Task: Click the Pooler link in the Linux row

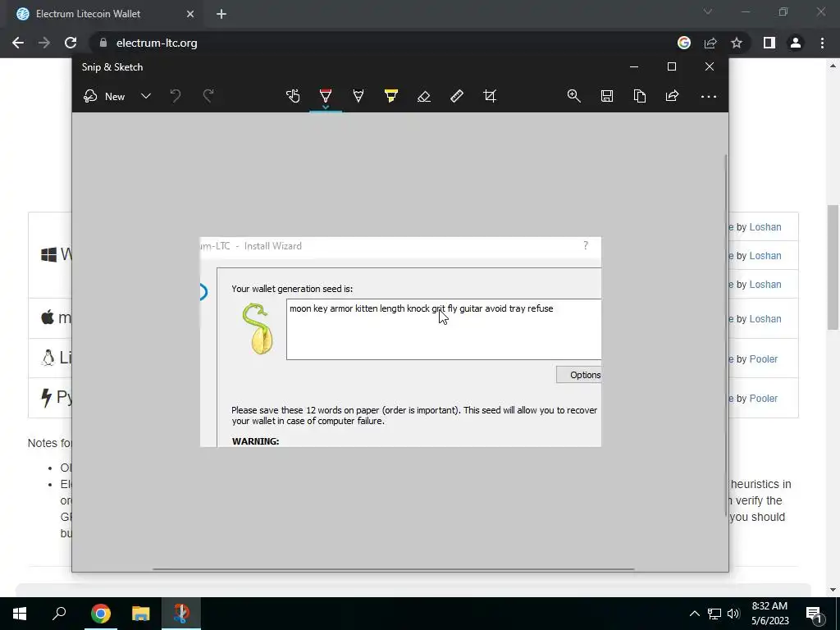Action: pyautogui.click(x=764, y=359)
